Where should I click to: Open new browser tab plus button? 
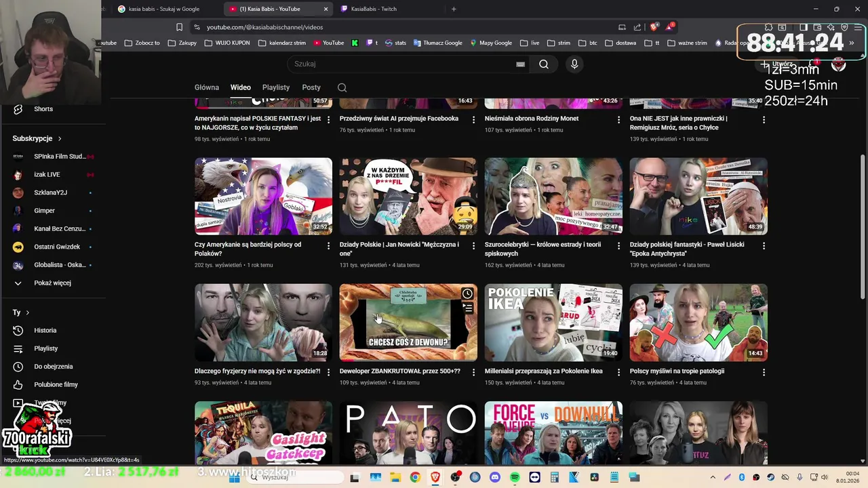click(454, 9)
